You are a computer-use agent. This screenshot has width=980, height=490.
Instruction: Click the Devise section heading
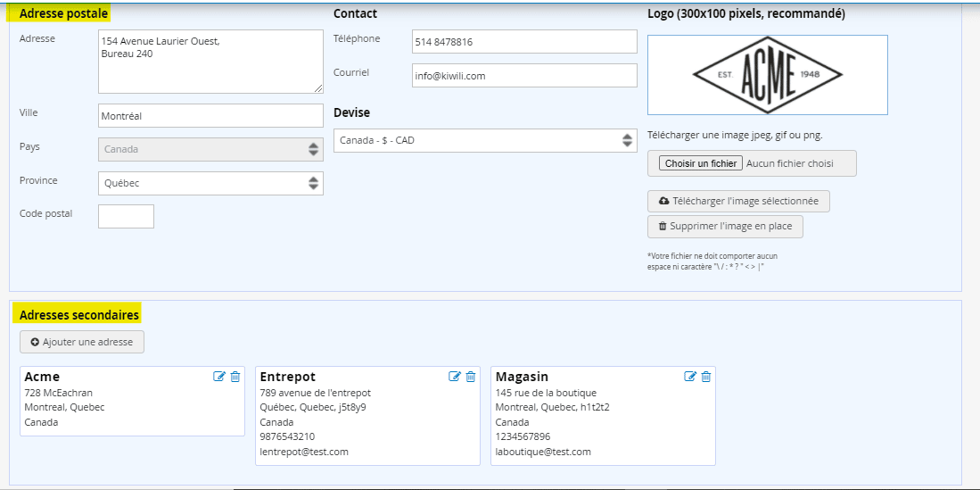pyautogui.click(x=352, y=112)
